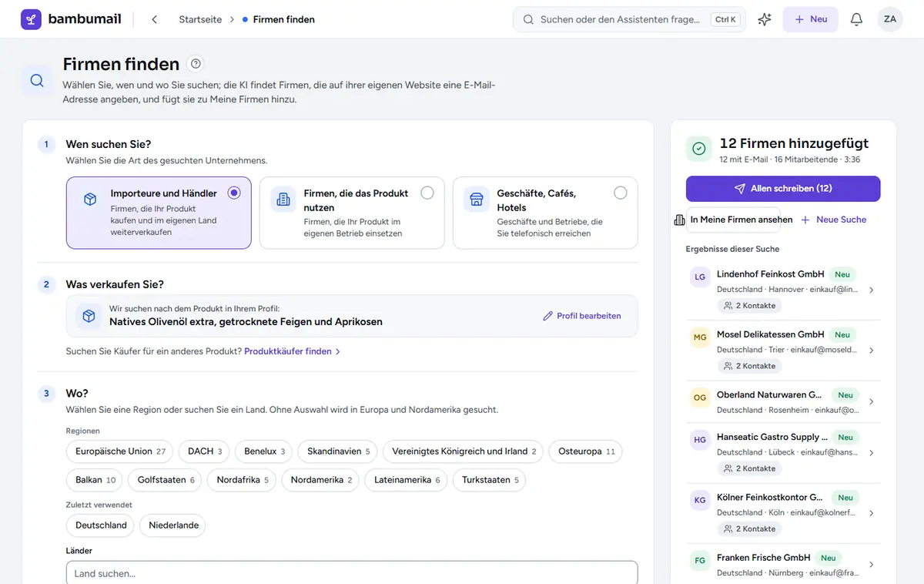
Task: Select the recently used Niederlande chip
Action: tap(173, 525)
